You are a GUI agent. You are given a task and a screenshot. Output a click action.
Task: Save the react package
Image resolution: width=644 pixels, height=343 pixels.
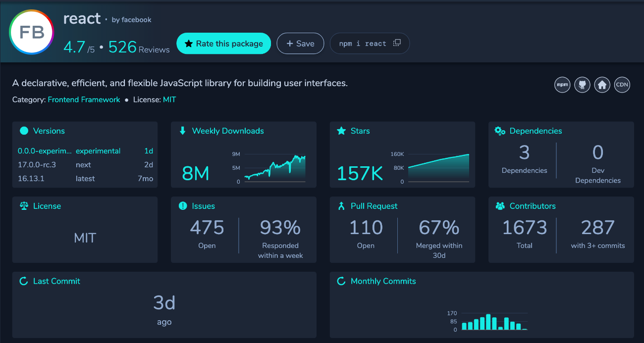click(300, 44)
